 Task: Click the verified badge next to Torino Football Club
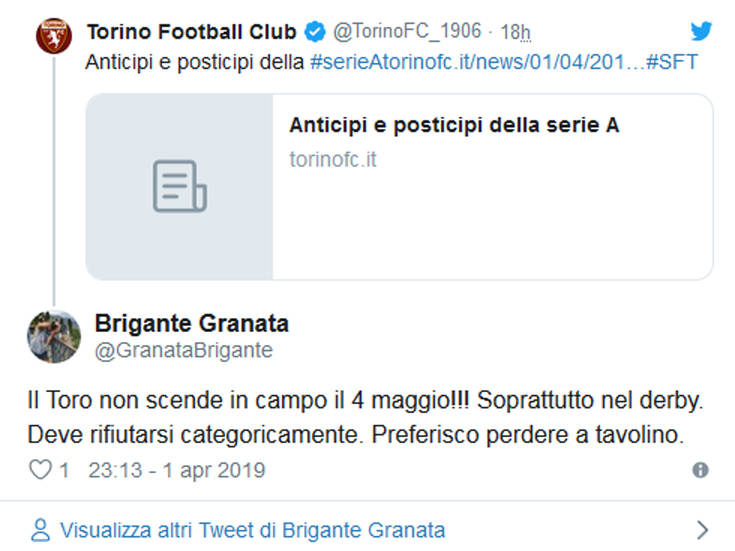(x=314, y=32)
